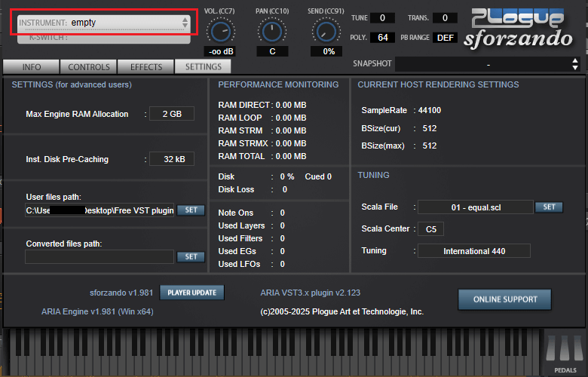The height and width of the screenshot is (377, 588).
Task: Click the Used Layers readout
Action: pos(252,225)
